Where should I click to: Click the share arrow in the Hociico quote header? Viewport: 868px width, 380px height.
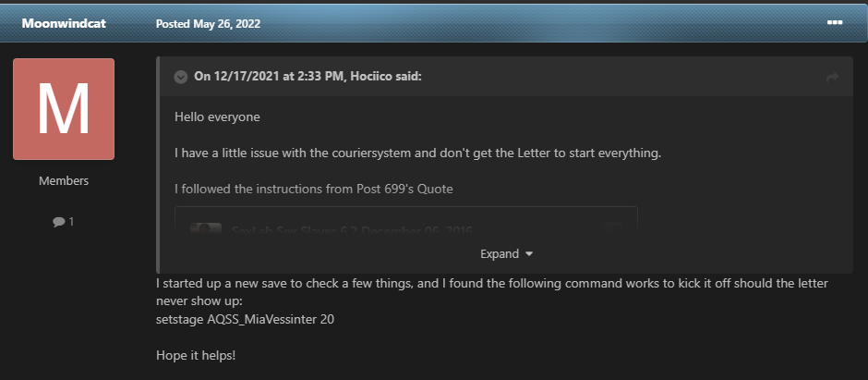tap(832, 78)
